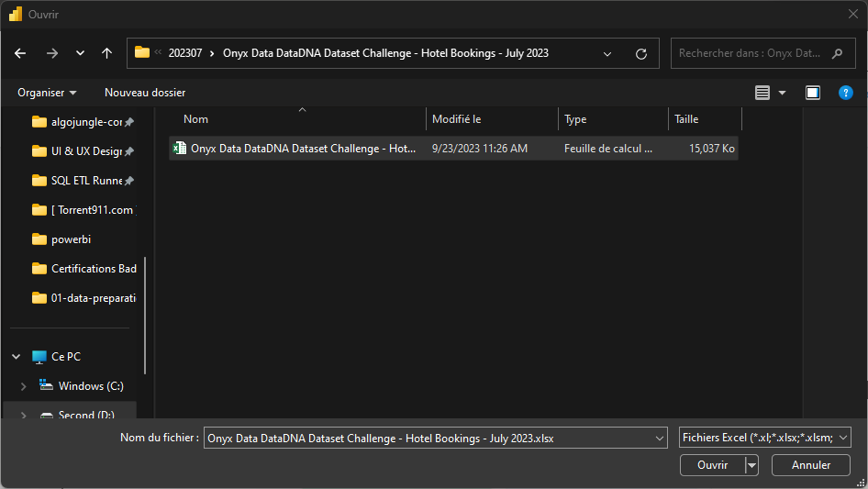The image size is (868, 489).
Task: Click the view layout icon
Action: [x=762, y=93]
